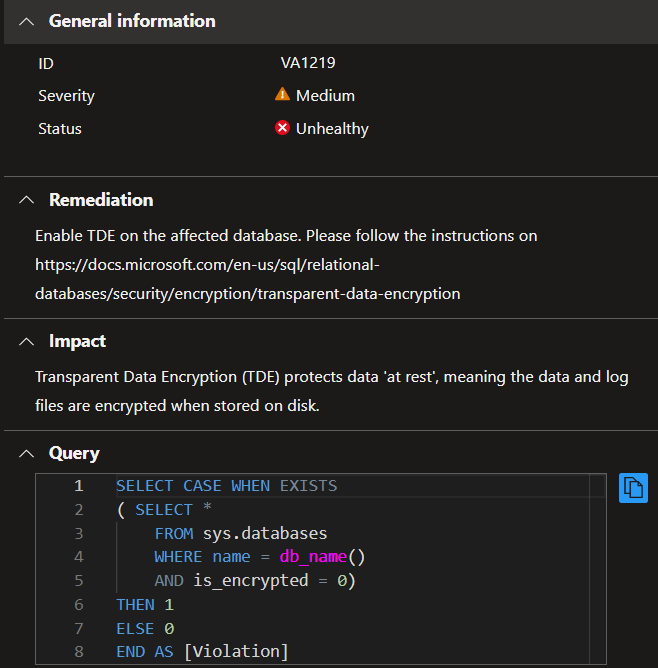Collapse the General information section
658x668 pixels.
(x=26, y=21)
